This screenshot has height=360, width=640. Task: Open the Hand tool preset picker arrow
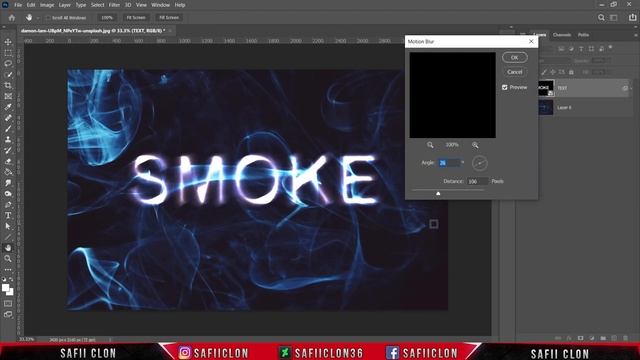click(x=38, y=18)
